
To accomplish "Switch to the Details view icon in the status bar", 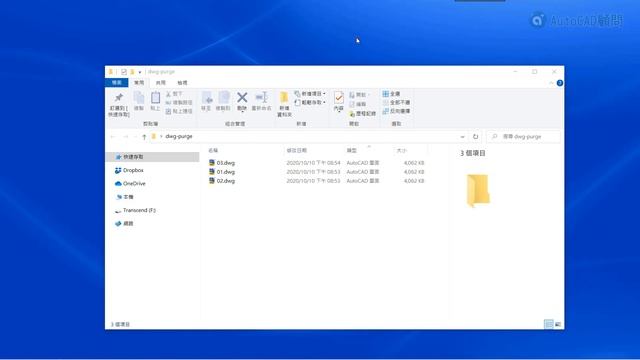I will (x=549, y=324).
